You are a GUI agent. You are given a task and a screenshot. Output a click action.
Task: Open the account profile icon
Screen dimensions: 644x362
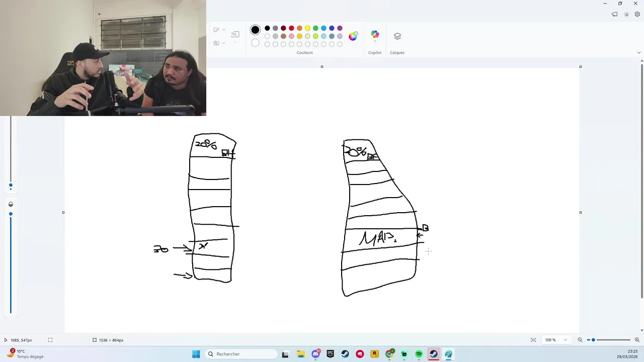point(626,14)
